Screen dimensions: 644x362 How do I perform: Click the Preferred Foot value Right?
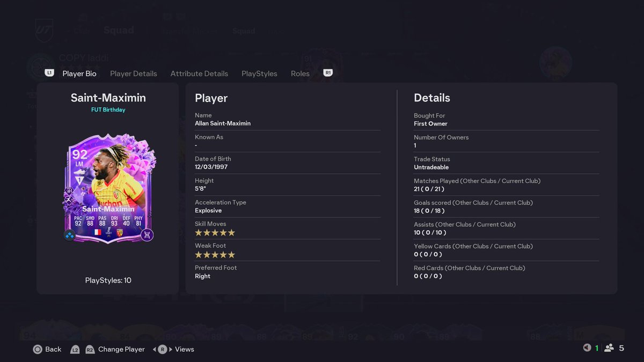[203, 276]
